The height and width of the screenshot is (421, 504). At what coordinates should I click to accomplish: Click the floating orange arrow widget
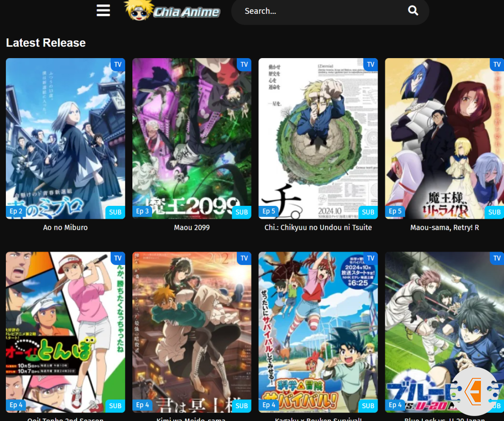[474, 391]
